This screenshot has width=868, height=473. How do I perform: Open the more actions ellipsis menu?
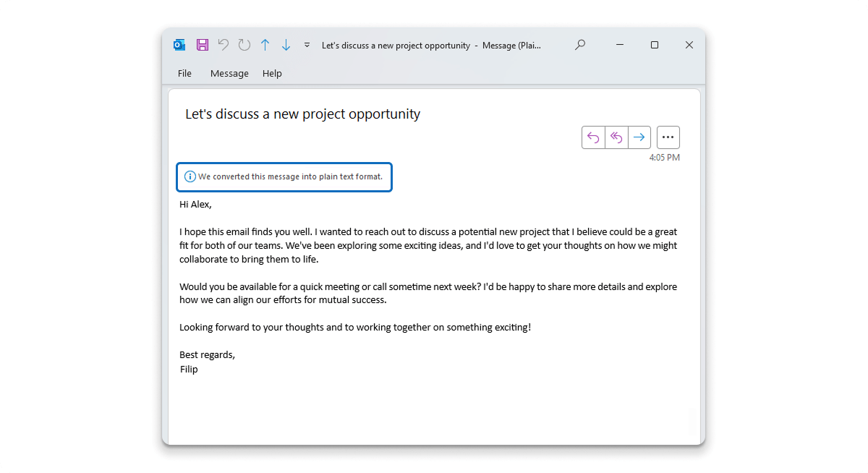tap(668, 137)
